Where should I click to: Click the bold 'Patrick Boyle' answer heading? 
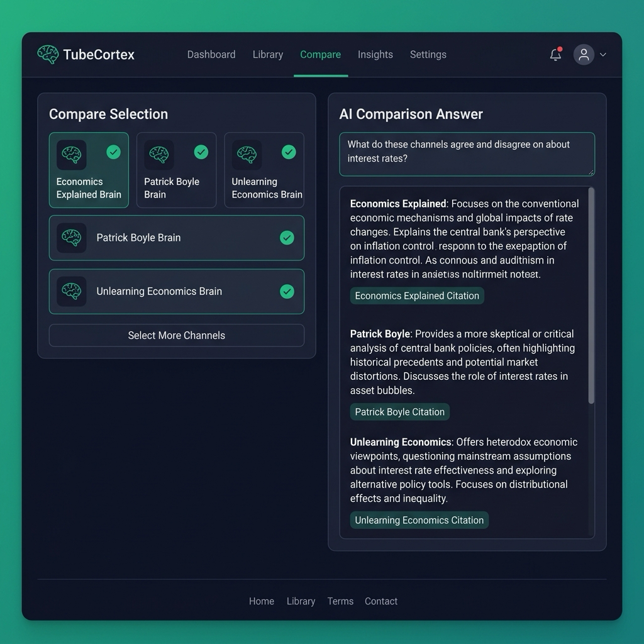point(380,334)
